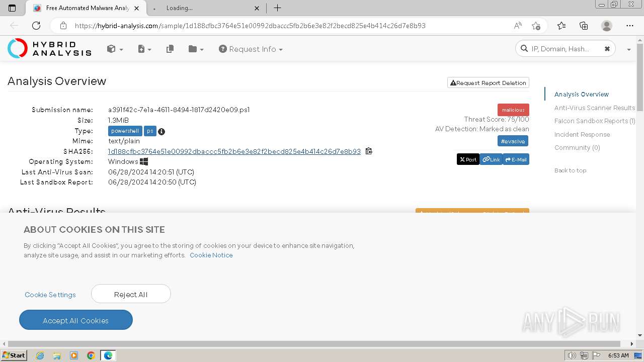644x362 pixels.
Task: Open Windows Media Player from taskbar
Action: pos(74,355)
